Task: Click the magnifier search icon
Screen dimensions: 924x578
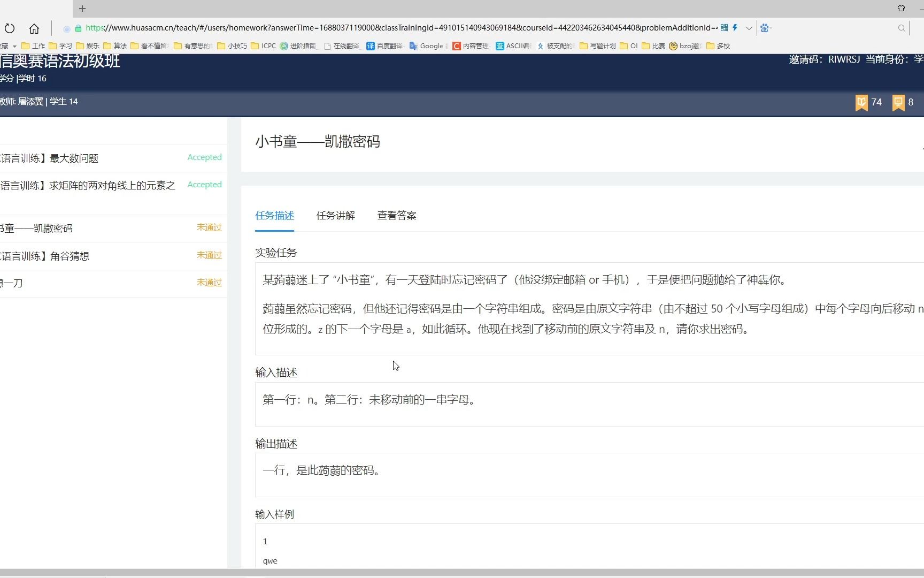Action: click(x=902, y=28)
